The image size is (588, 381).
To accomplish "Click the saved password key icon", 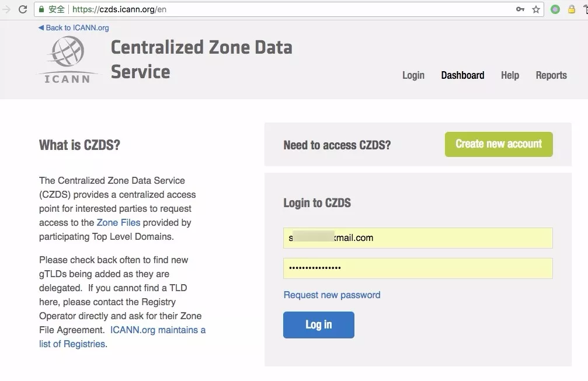I will 520,9.
